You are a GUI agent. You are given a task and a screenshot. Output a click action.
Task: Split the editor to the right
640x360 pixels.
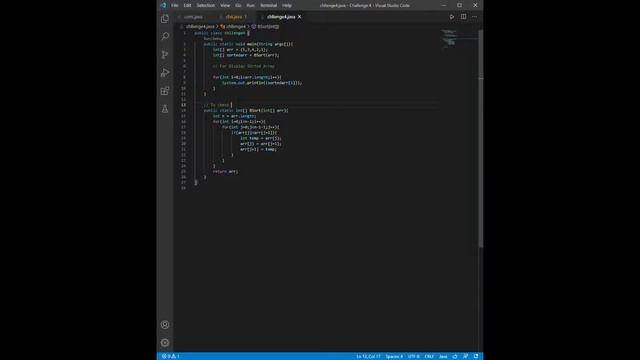click(x=463, y=17)
